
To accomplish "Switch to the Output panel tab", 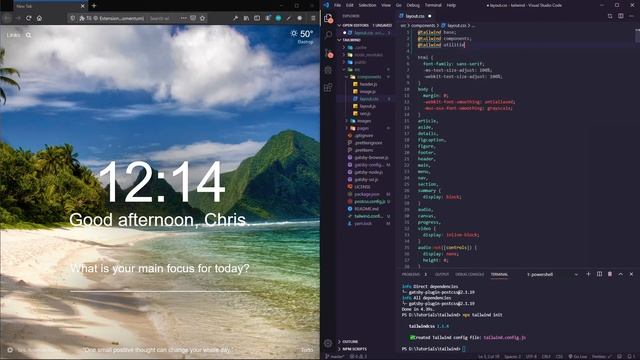I will click(x=442, y=274).
